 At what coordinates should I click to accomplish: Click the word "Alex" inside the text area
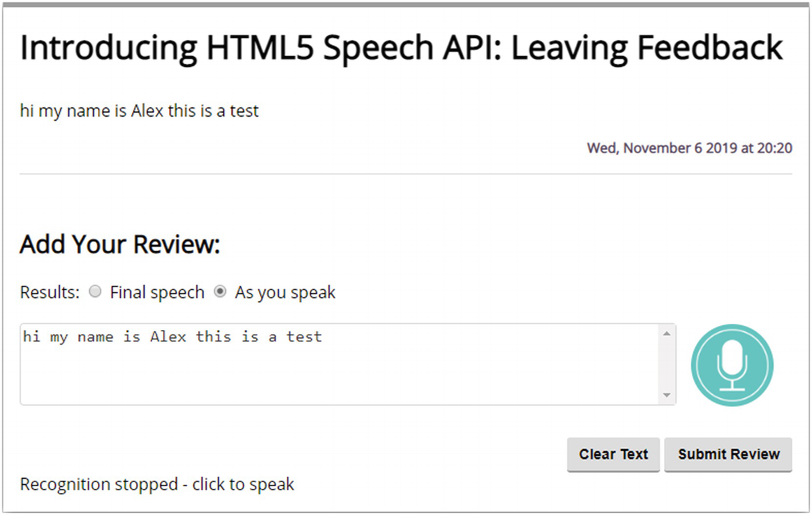168,337
